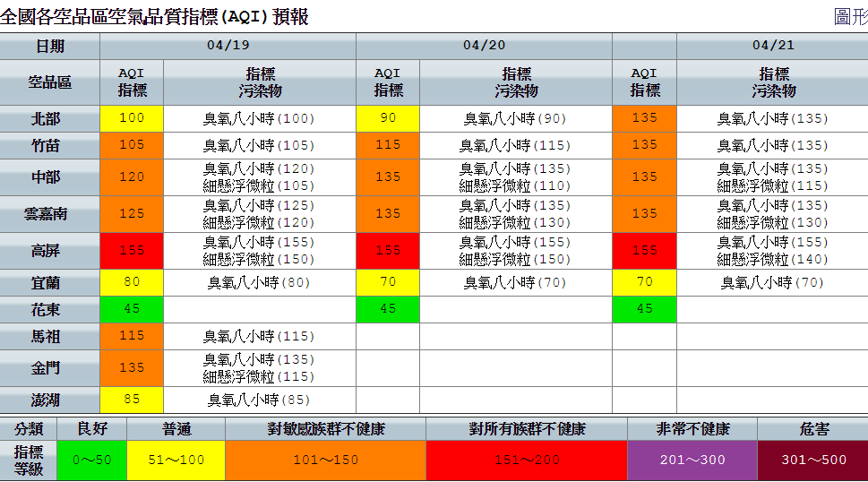Click yellow 51~100 legend swatch

176,460
